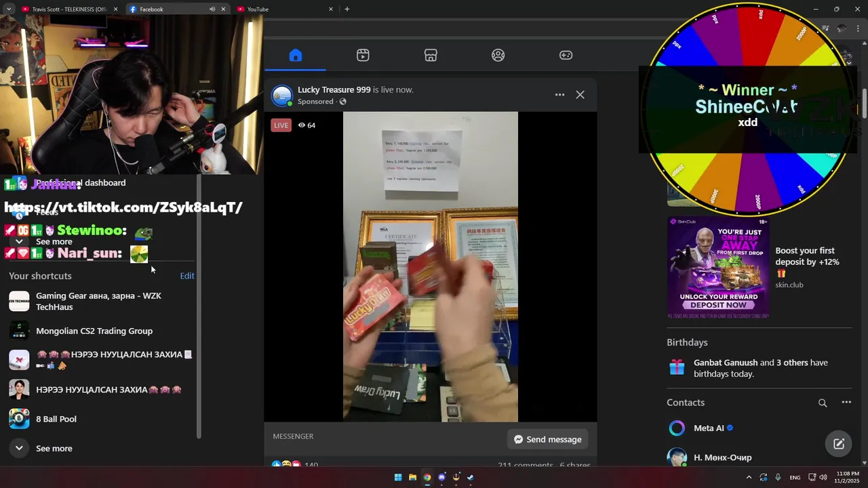Viewport: 868px width, 488px height.
Task: Start a new message with compose button
Action: 839,444
